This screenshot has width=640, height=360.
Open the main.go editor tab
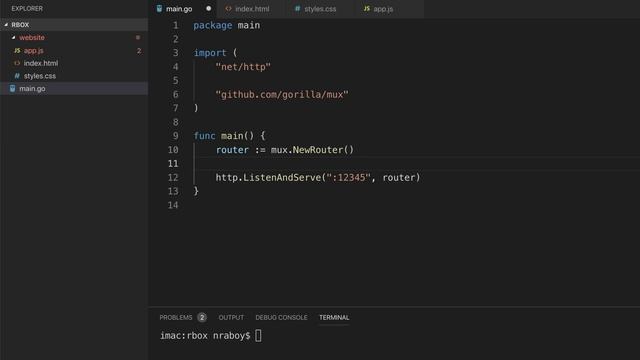[183, 9]
